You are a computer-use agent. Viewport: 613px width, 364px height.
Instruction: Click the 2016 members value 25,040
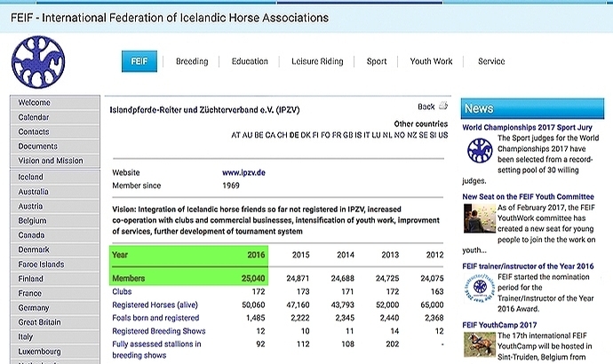(253, 279)
